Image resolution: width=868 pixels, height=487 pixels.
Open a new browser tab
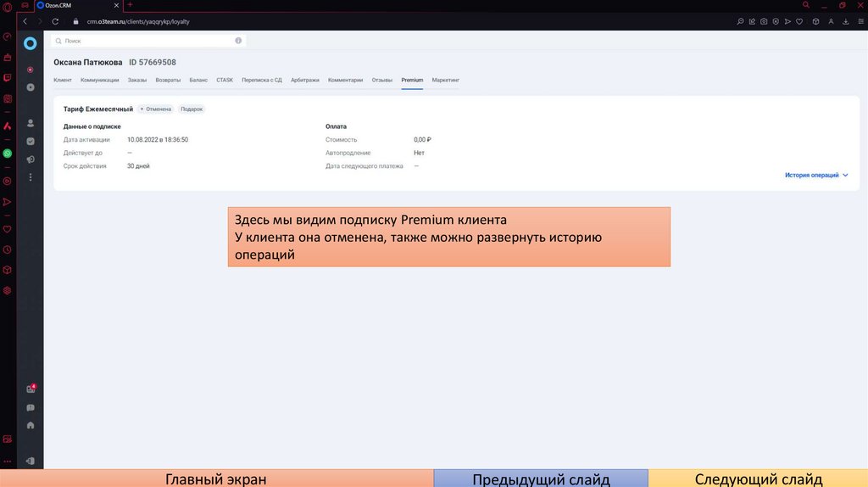point(130,5)
